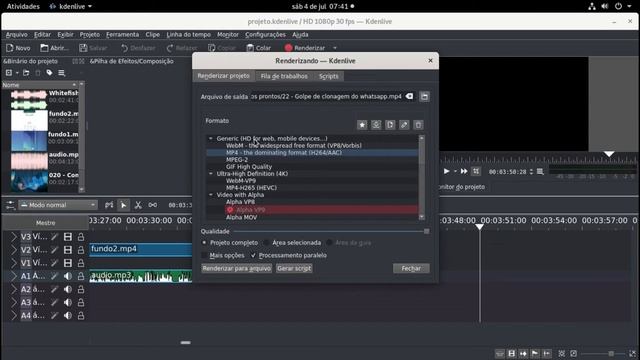Click the Mestre track header button
This screenshot has width=640, height=360.
click(x=45, y=223)
